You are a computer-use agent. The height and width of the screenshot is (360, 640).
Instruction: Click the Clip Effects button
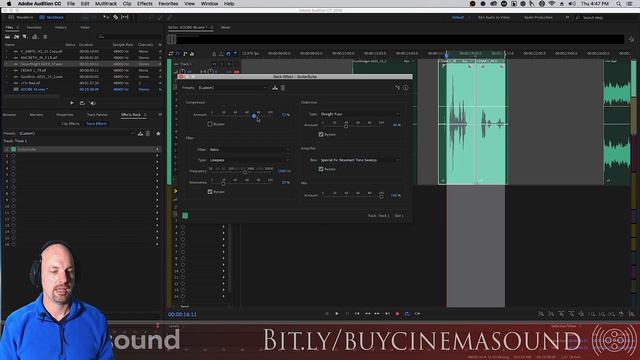coord(70,123)
